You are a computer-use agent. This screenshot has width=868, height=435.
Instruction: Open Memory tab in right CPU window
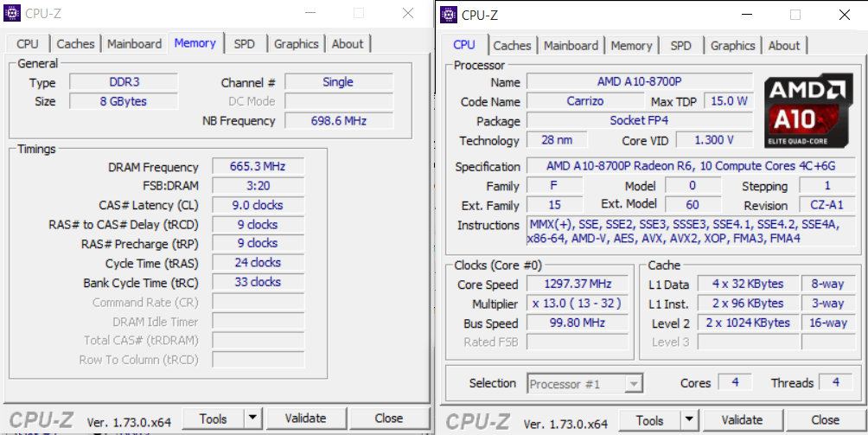(x=631, y=45)
